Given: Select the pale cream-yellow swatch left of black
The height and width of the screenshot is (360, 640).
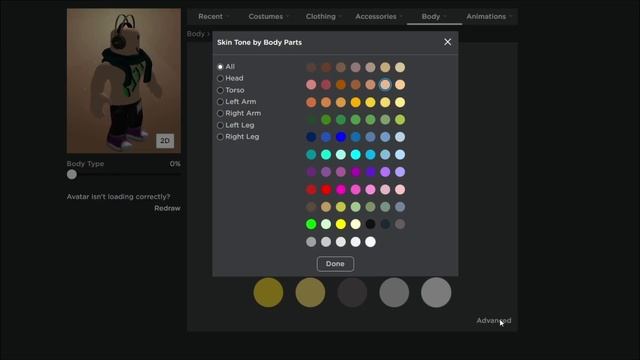Looking at the screenshot, I should pyautogui.click(x=356, y=224).
